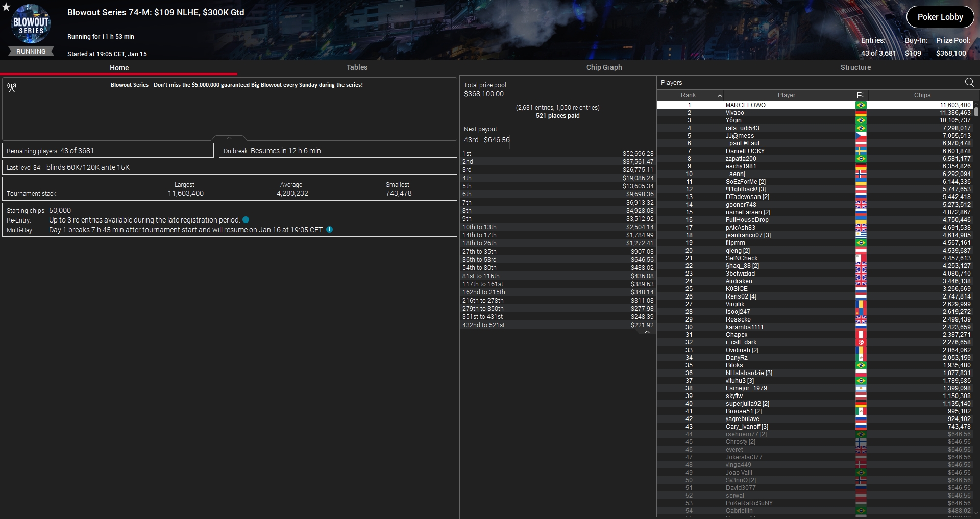Click the info icon beside Re-Entry text
Image resolution: width=980 pixels, height=519 pixels.
tap(246, 220)
